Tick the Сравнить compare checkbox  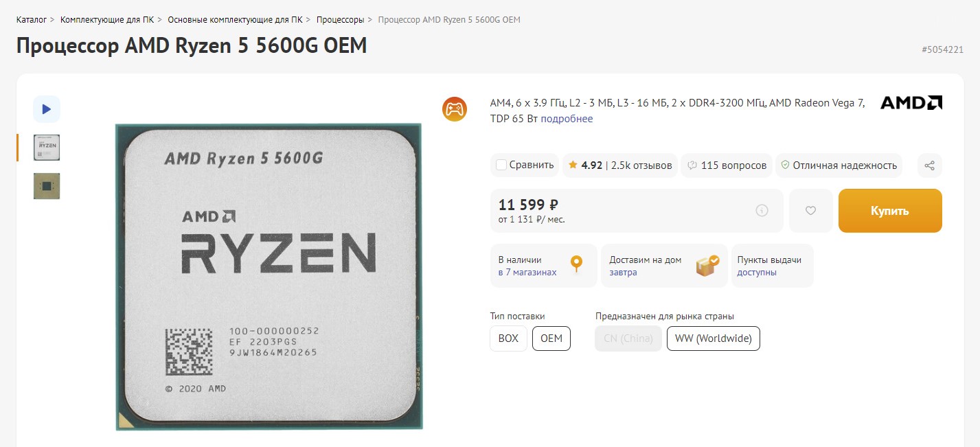coord(501,165)
